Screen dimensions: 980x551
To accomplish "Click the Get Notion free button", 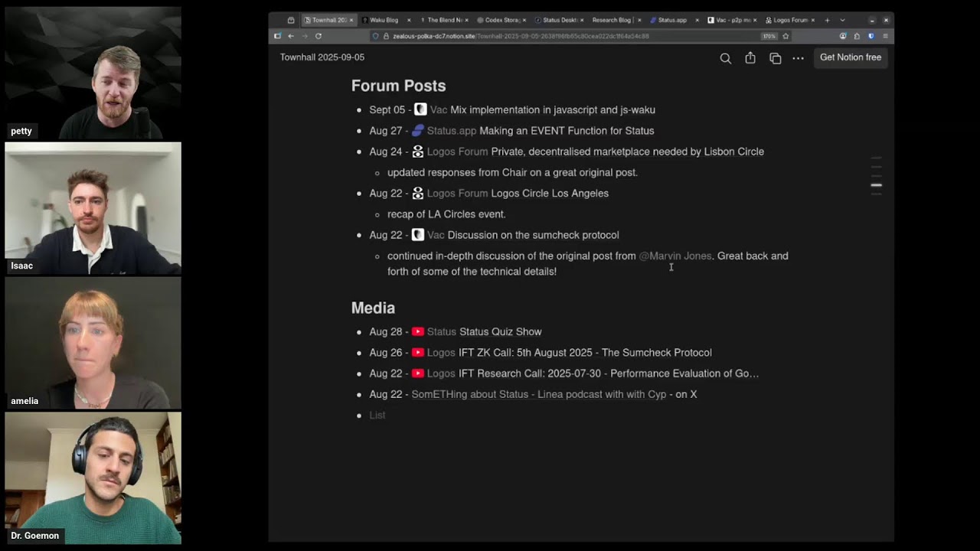I will point(850,57).
